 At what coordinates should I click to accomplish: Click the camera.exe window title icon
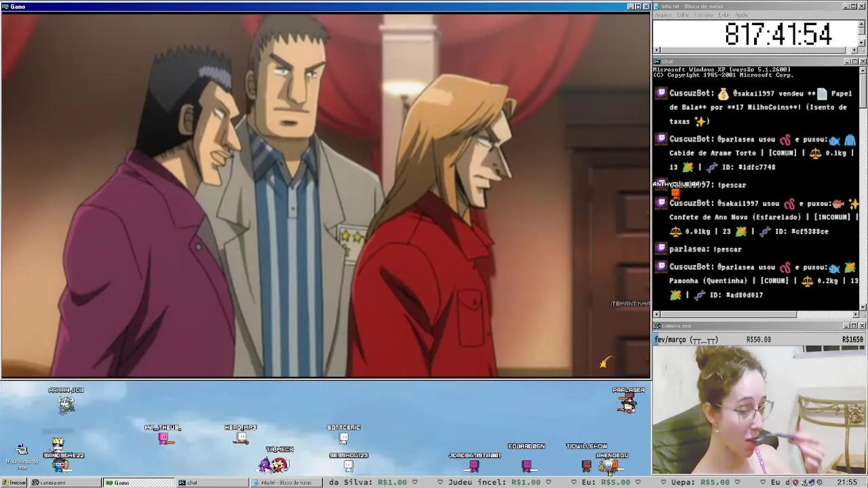pyautogui.click(x=657, y=325)
